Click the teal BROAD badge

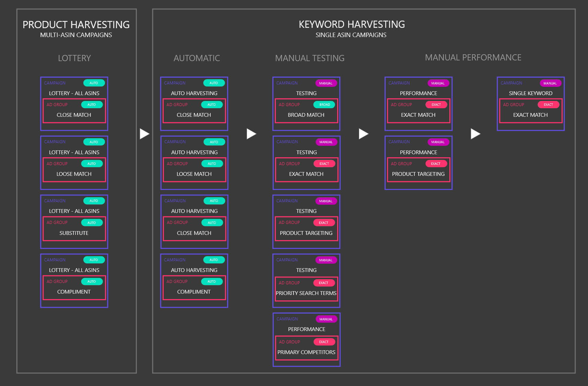(324, 104)
